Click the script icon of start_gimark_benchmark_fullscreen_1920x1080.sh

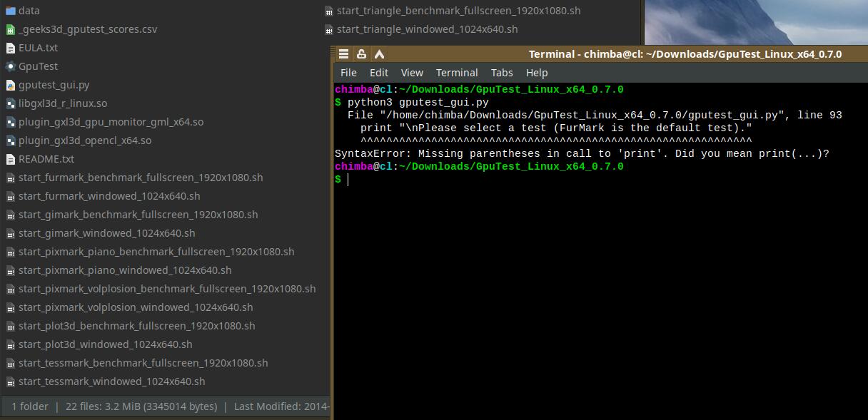pyautogui.click(x=10, y=215)
